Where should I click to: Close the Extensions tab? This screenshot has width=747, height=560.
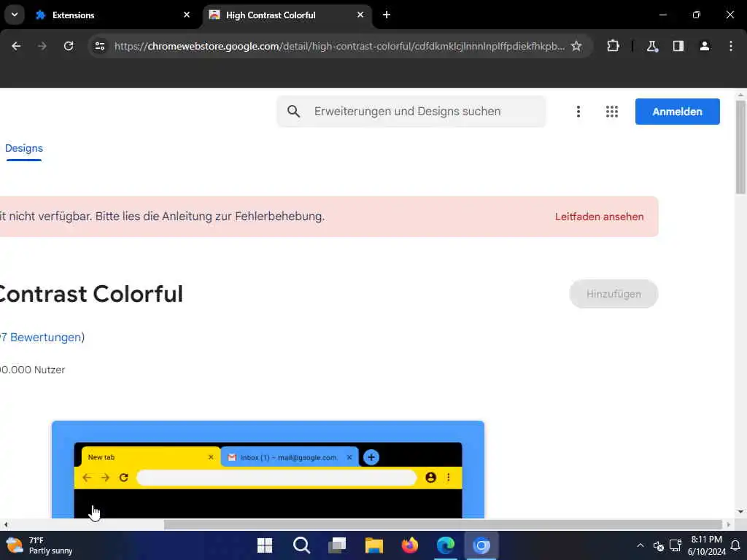tap(187, 15)
